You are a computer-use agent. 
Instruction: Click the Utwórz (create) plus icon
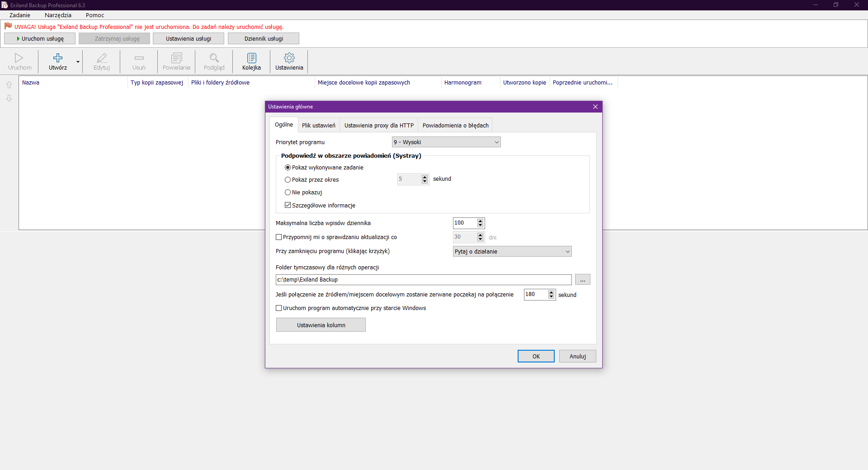pyautogui.click(x=58, y=58)
